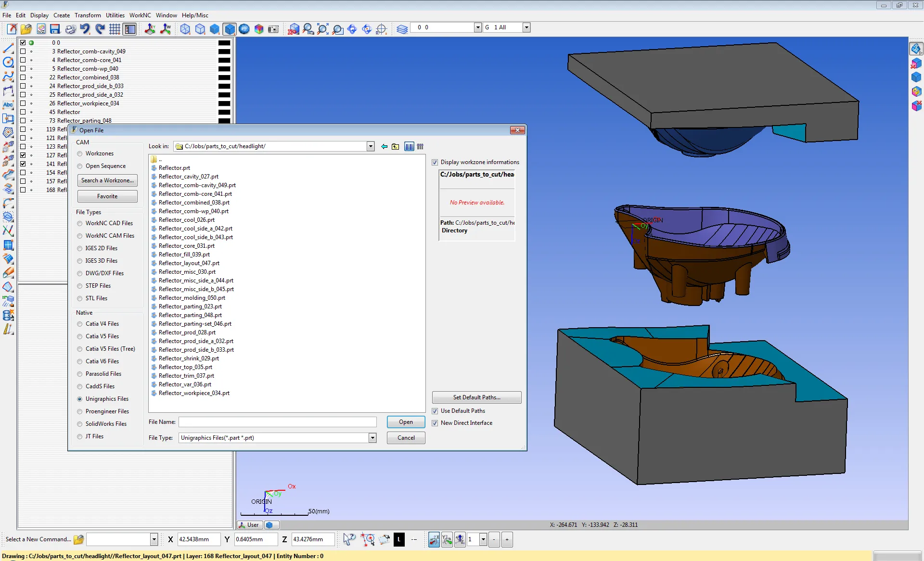This screenshot has height=561, width=924.
Task: Select the Unigraphics Files radio button
Action: pyautogui.click(x=80, y=399)
